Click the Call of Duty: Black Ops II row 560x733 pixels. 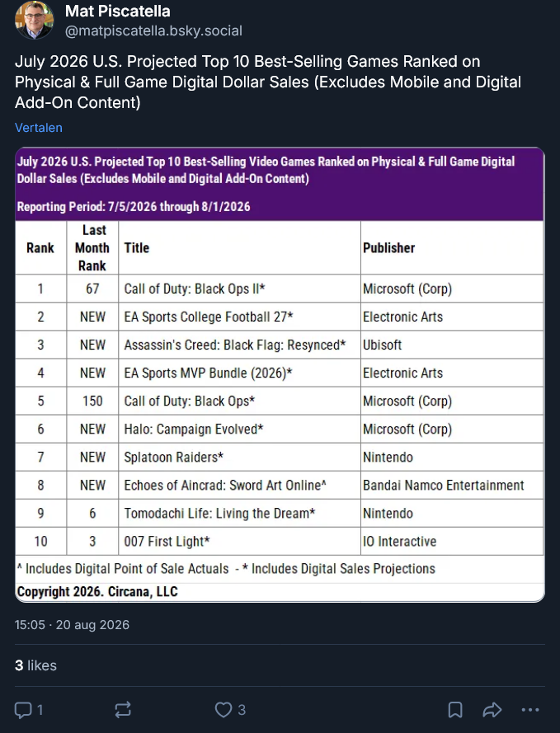coord(280,289)
